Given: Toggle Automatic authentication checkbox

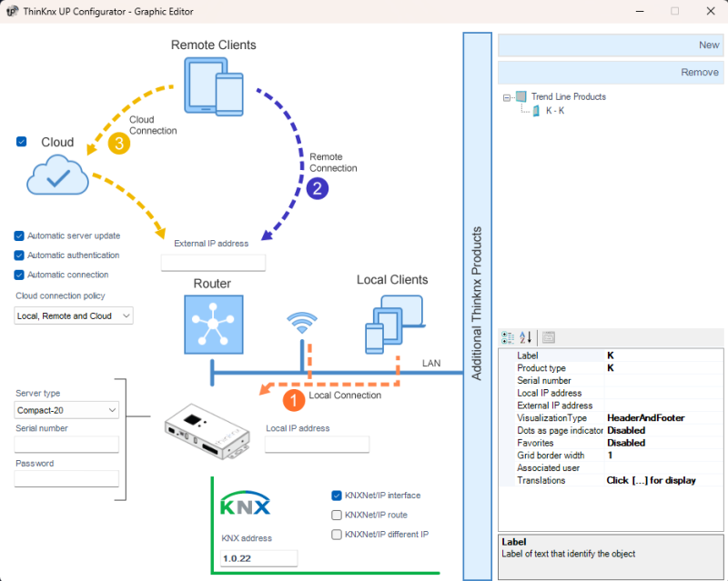Looking at the screenshot, I should (19, 255).
